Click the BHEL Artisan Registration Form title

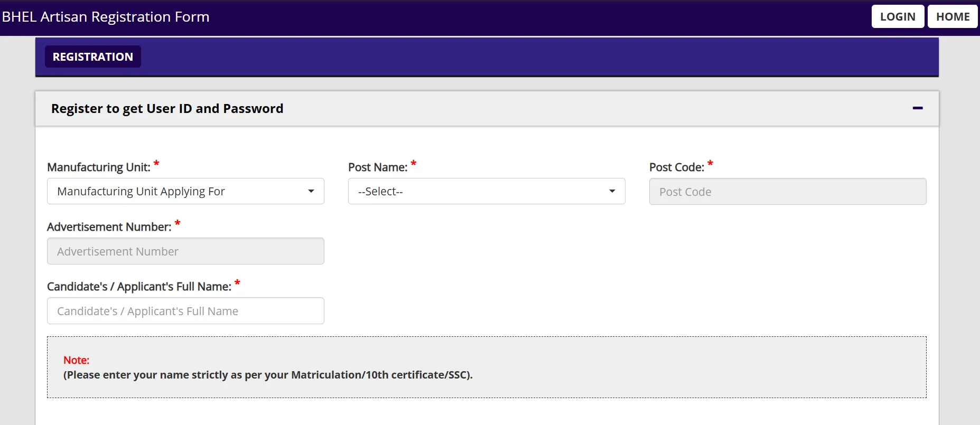(x=106, y=17)
